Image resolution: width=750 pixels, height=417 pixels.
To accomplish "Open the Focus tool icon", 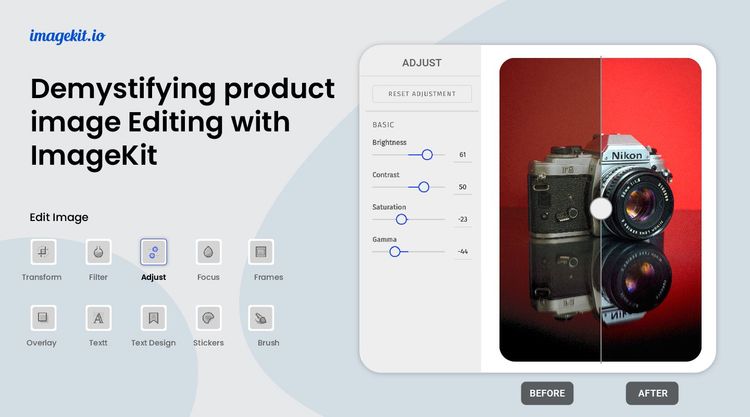I will point(209,252).
